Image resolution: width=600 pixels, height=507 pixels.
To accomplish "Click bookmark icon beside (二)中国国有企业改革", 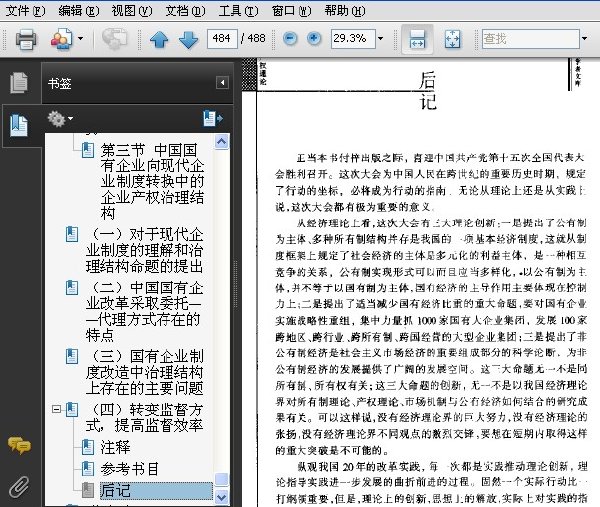I will click(72, 288).
